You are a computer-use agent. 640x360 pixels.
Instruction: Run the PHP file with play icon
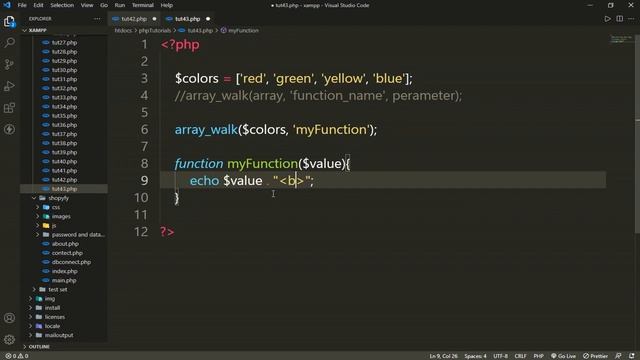pos(607,19)
